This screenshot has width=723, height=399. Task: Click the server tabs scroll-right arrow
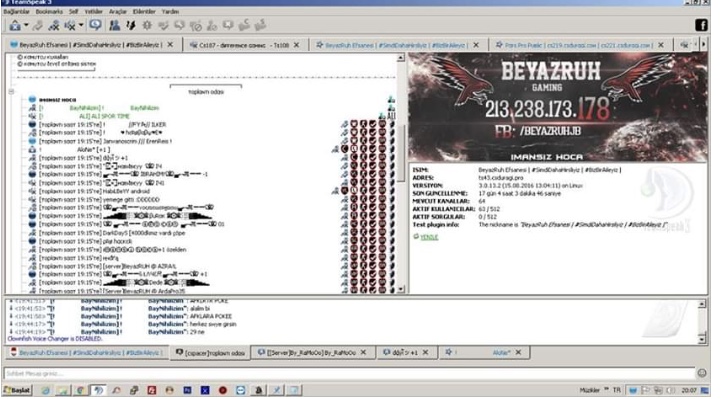(x=704, y=45)
